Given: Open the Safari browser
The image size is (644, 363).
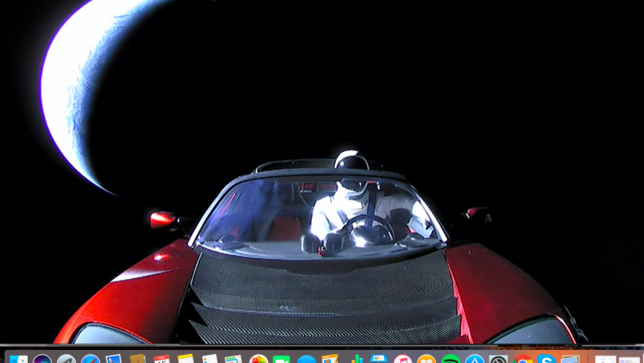Looking at the screenshot, I should click(90, 360).
